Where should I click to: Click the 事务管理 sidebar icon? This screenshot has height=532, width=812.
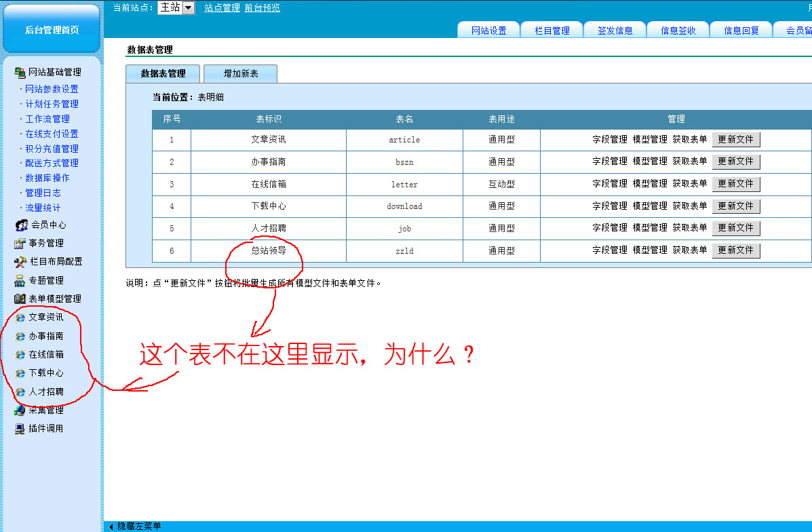click(20, 244)
